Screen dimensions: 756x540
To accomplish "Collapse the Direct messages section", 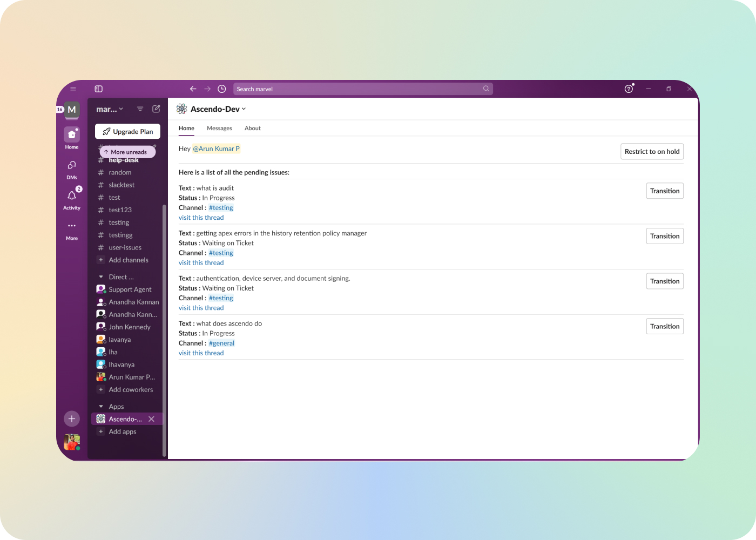I will pos(100,277).
